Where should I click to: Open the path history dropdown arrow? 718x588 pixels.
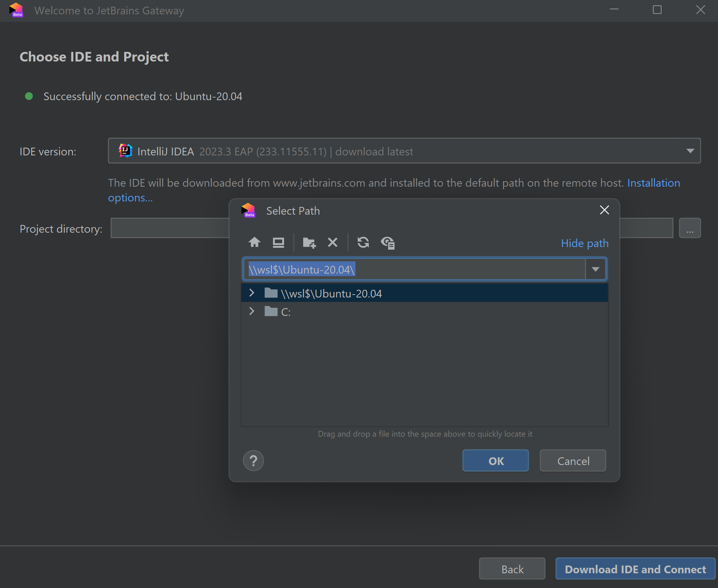point(595,269)
